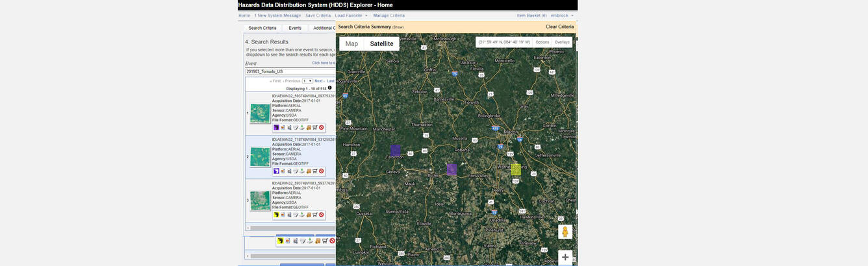Go to Home in the menu bar
This screenshot has width=868, height=266.
point(244,15)
